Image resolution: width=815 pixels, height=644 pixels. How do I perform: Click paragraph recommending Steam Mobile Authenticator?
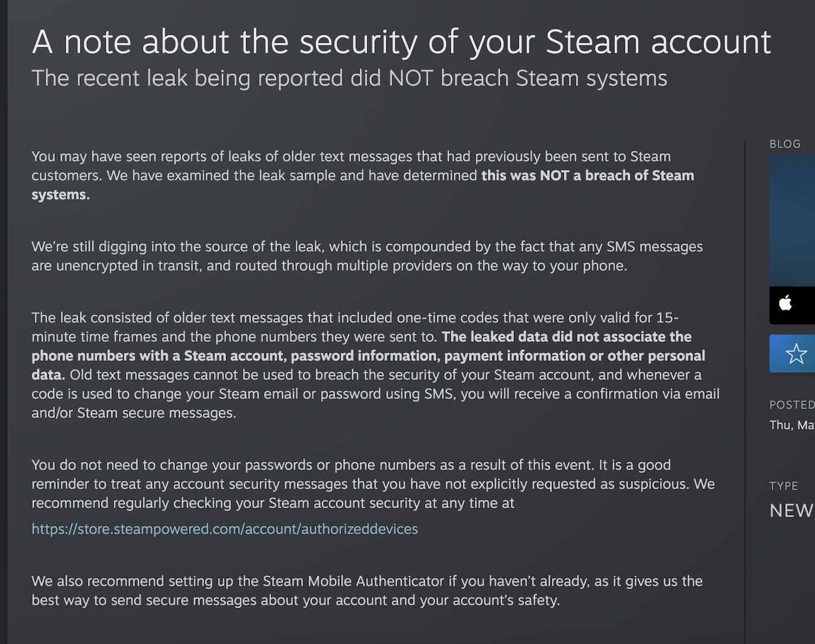(x=367, y=591)
